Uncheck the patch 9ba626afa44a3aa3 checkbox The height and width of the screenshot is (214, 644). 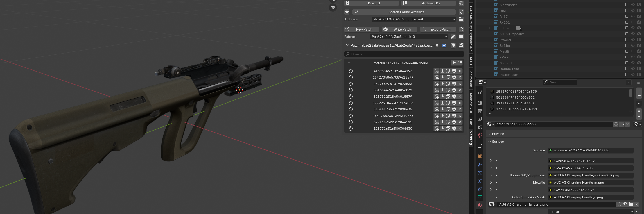pos(444,45)
